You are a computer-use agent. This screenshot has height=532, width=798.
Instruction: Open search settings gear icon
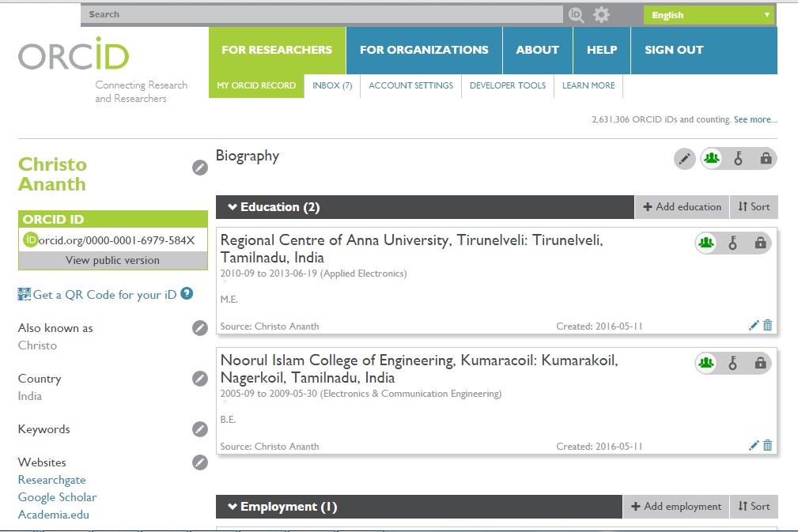click(x=602, y=15)
